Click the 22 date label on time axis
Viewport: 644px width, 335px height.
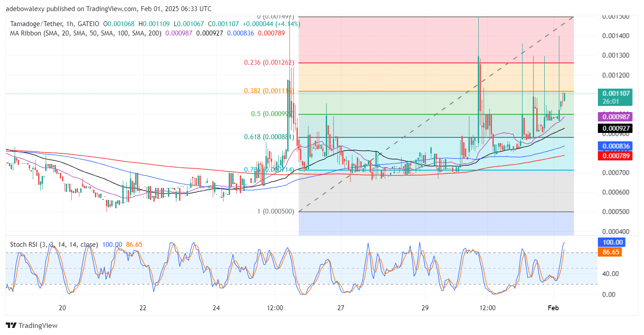(143, 308)
